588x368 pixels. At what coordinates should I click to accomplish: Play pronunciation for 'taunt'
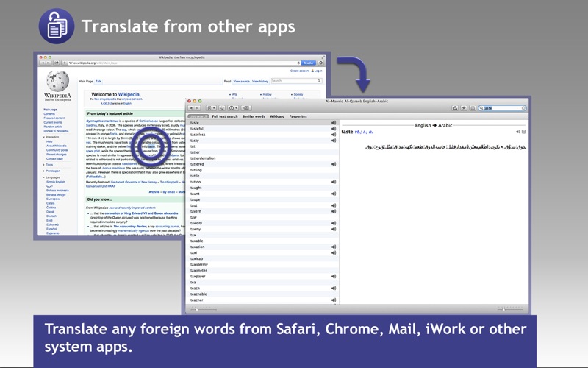click(334, 194)
